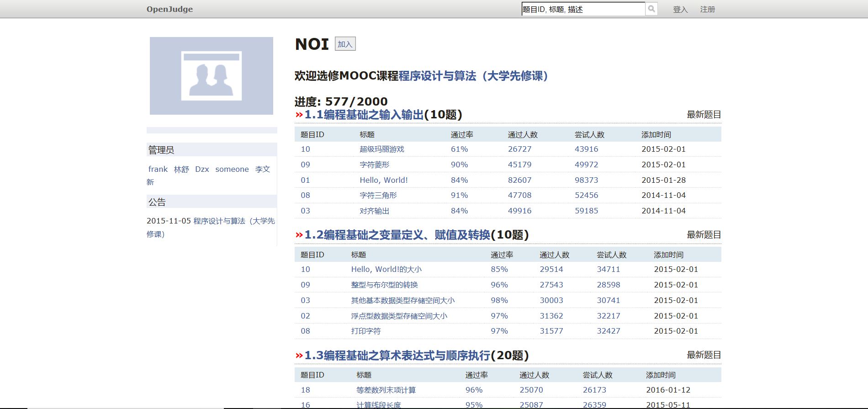Viewport: 868px width, 409px height.
Task: Open section 1.2编程基础之变量定义、赋值及转换
Action: 397,235
